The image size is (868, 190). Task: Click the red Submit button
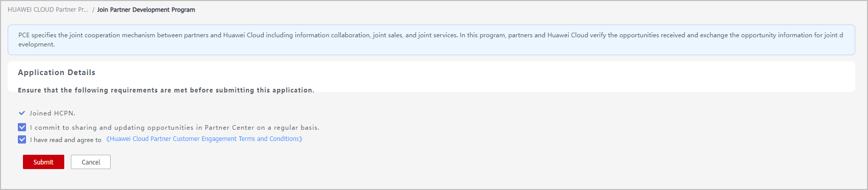pos(43,162)
